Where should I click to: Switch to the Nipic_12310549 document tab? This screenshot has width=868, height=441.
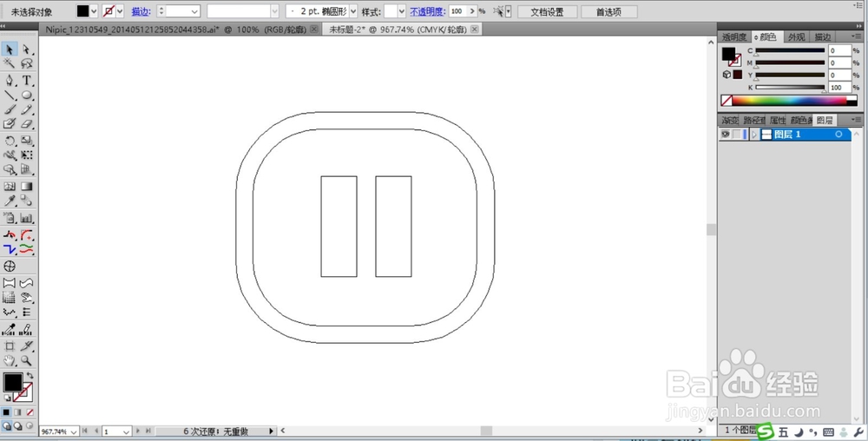[178, 30]
